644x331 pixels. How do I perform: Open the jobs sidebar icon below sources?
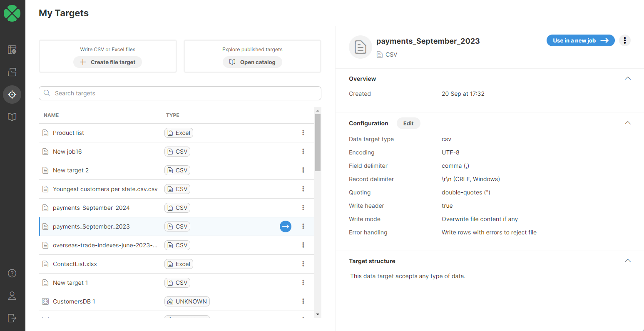pos(12,72)
